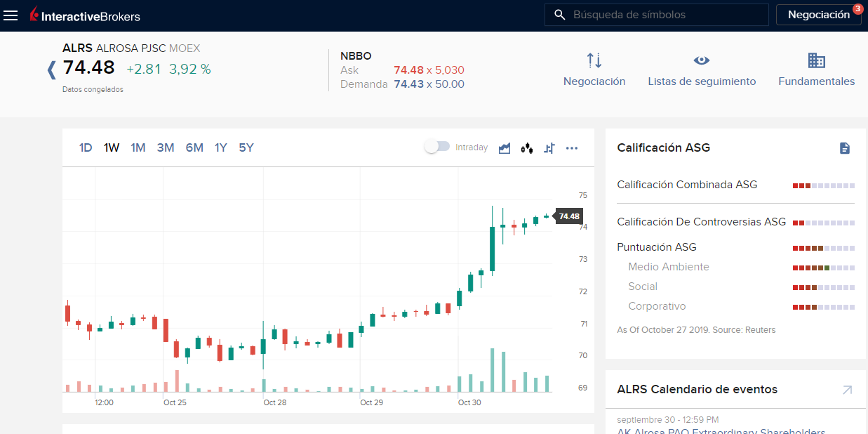Viewport: 868px width, 434px height.
Task: Click the Datos congelados label
Action: (x=93, y=90)
